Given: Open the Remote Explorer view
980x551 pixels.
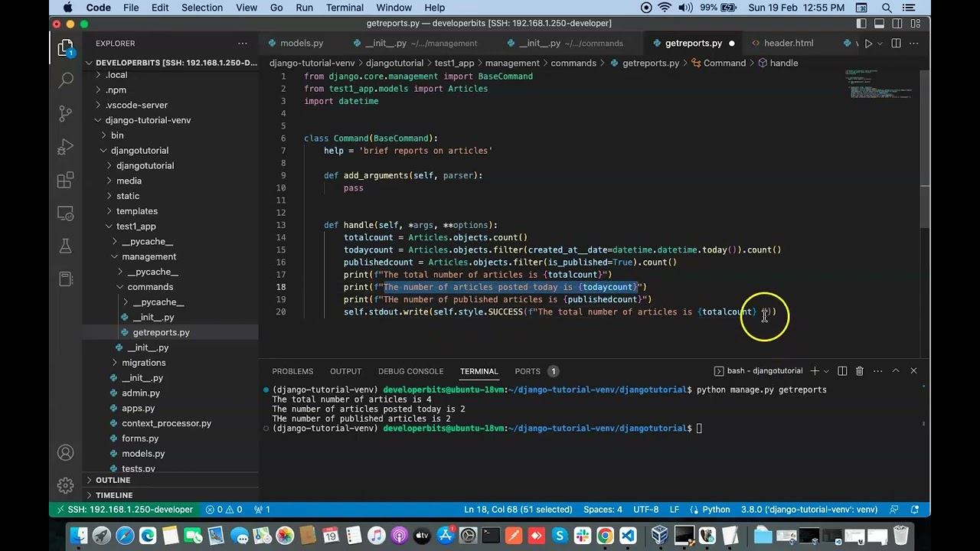Looking at the screenshot, I should point(66,214).
